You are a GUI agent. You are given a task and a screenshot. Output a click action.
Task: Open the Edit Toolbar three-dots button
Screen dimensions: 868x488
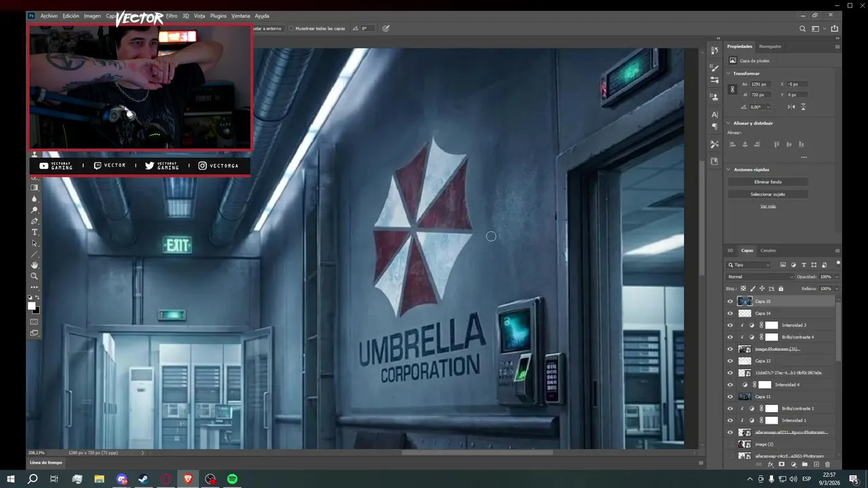pos(35,287)
